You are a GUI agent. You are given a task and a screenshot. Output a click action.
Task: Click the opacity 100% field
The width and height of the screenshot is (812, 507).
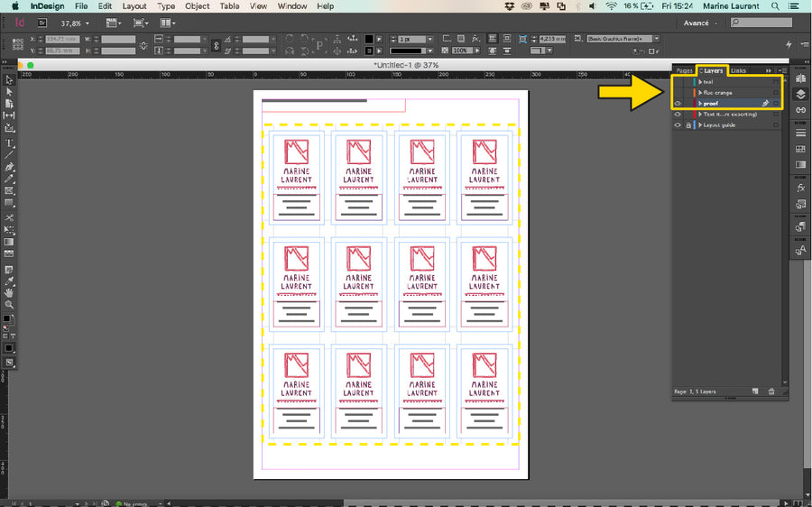pyautogui.click(x=461, y=51)
